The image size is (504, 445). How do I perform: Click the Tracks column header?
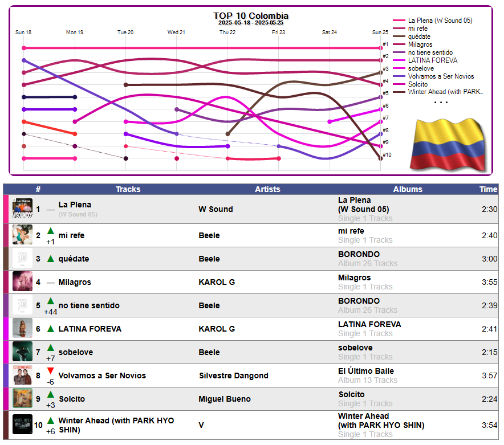(x=128, y=189)
